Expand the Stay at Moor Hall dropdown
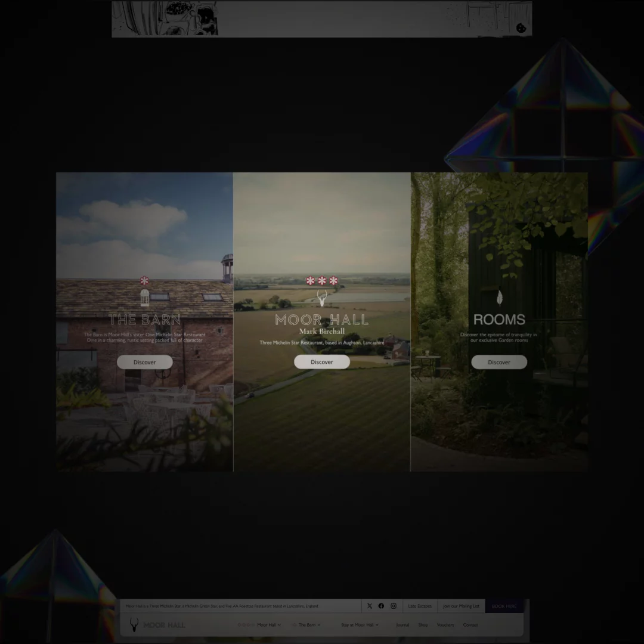Screen dimensions: 644x644 pyautogui.click(x=360, y=625)
